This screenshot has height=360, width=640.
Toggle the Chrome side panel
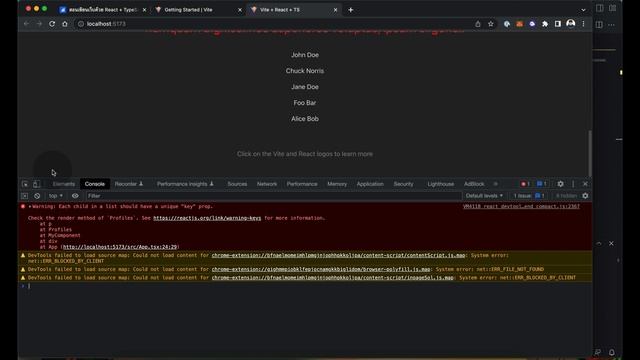pos(558,24)
